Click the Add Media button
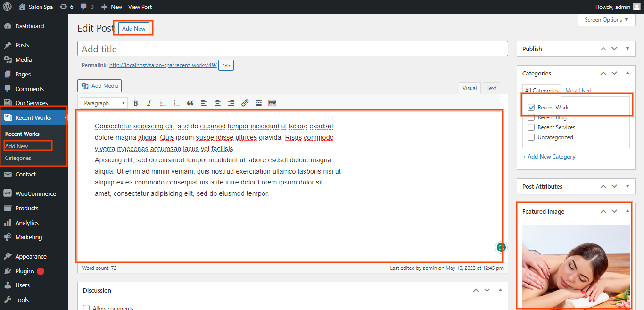This screenshot has height=310, width=644. click(99, 86)
